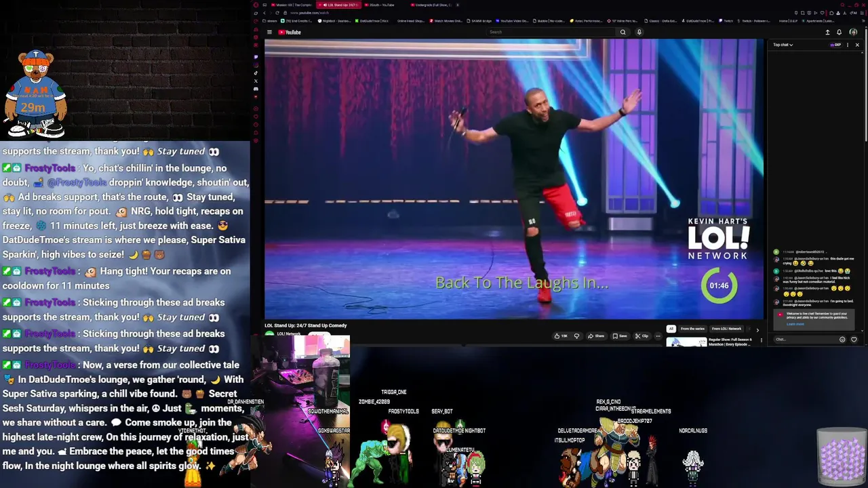Open the YouTube create upload icon
Viewport: 868px width, 488px height.
(827, 32)
